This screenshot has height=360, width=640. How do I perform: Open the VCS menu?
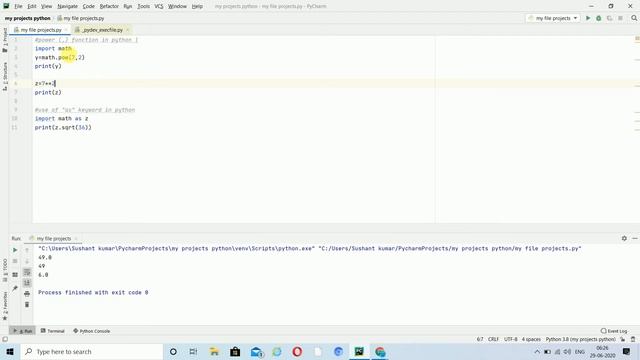159,6
